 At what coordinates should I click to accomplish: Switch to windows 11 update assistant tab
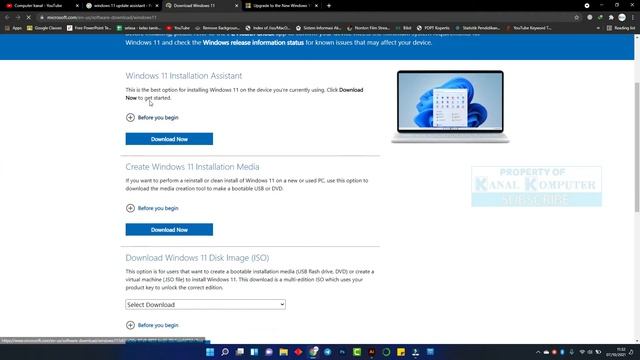pos(122,6)
